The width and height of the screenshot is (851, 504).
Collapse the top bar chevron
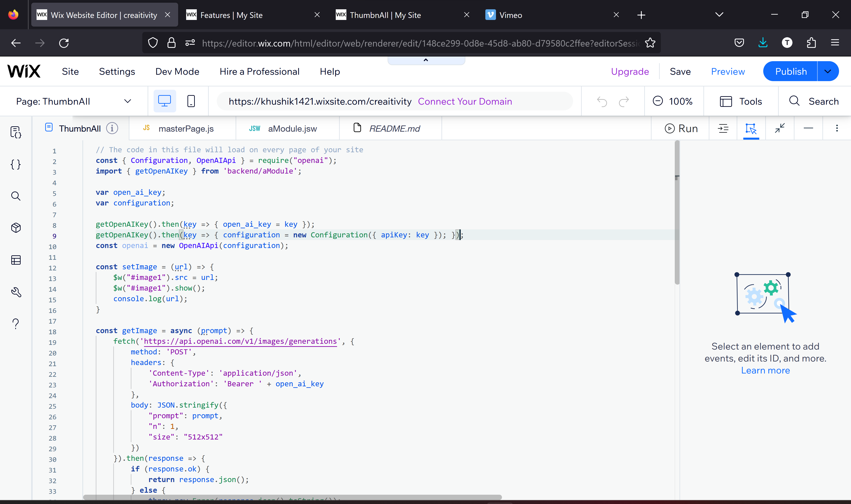(426, 60)
